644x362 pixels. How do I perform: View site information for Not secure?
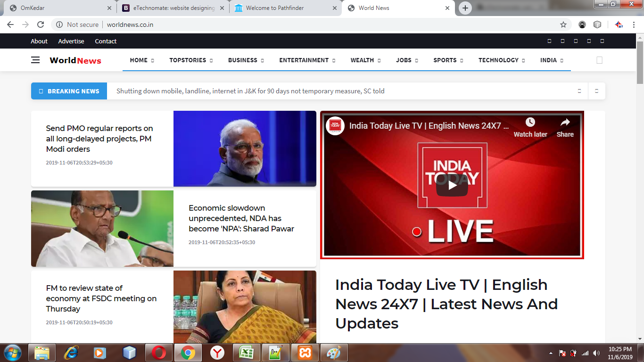click(78, 25)
